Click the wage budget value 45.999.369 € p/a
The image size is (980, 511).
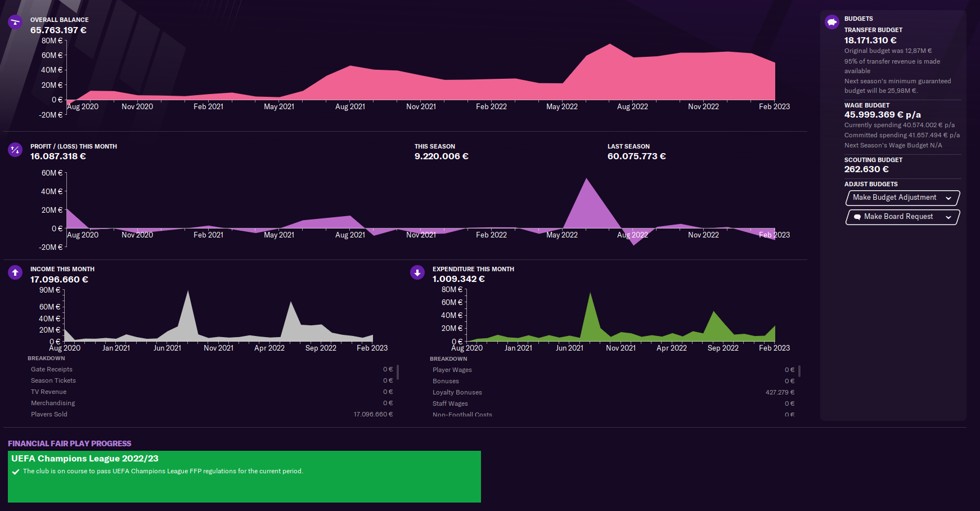pyautogui.click(x=883, y=115)
